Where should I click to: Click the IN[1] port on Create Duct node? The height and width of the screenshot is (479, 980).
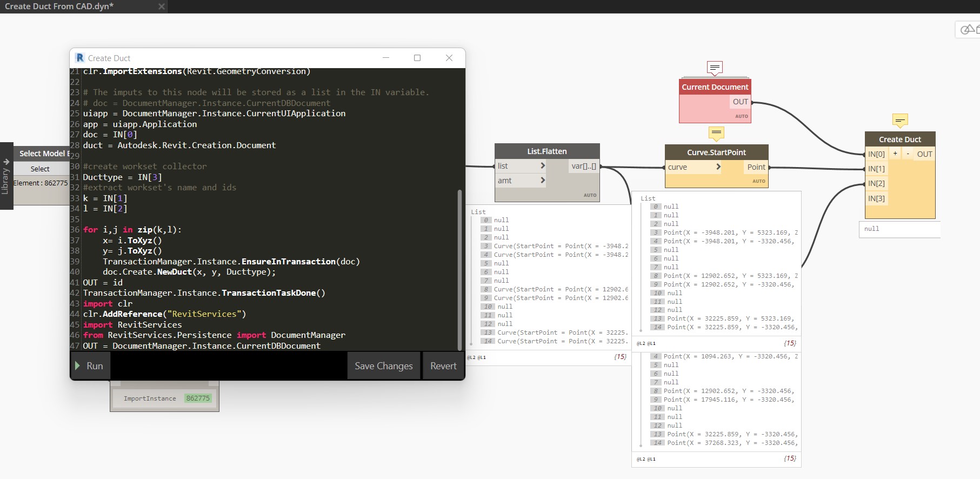876,169
